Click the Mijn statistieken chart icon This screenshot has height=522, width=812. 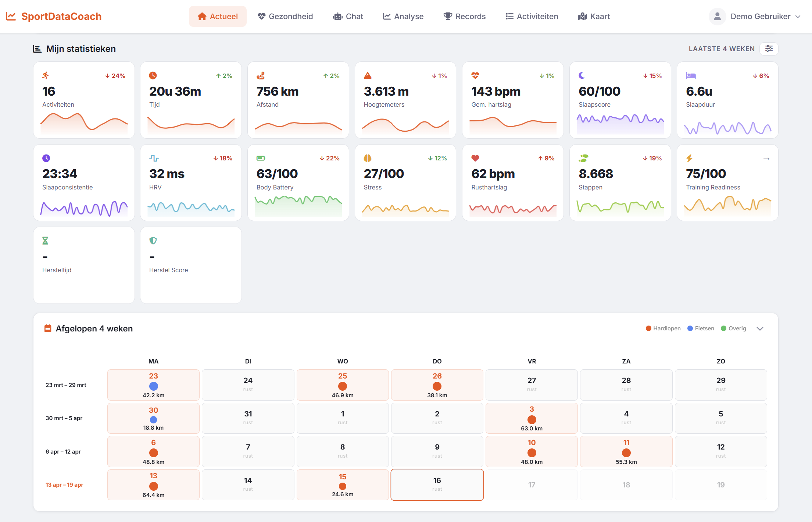click(x=37, y=49)
